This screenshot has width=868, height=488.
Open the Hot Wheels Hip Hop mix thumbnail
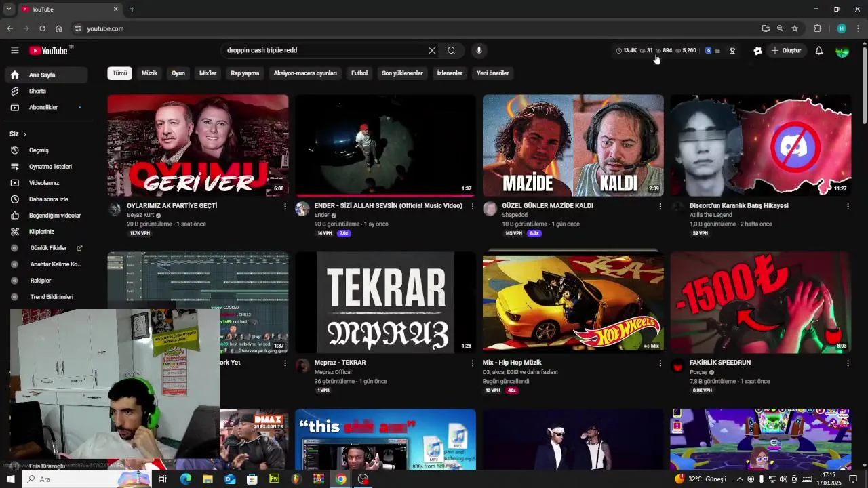point(573,302)
